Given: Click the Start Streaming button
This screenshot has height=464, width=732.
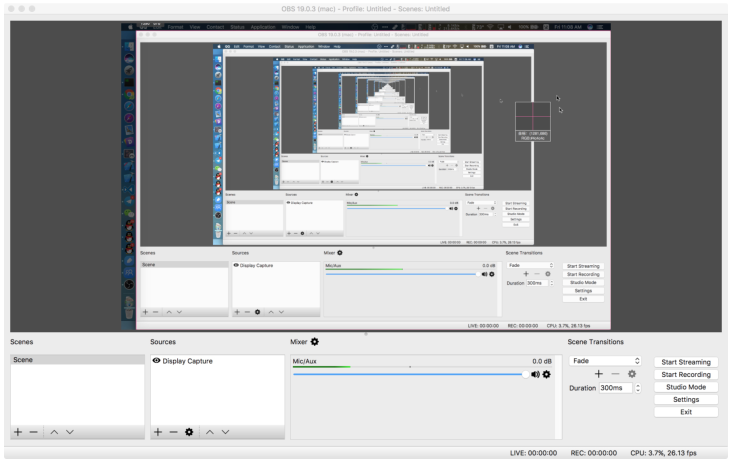Looking at the screenshot, I should click(x=686, y=362).
